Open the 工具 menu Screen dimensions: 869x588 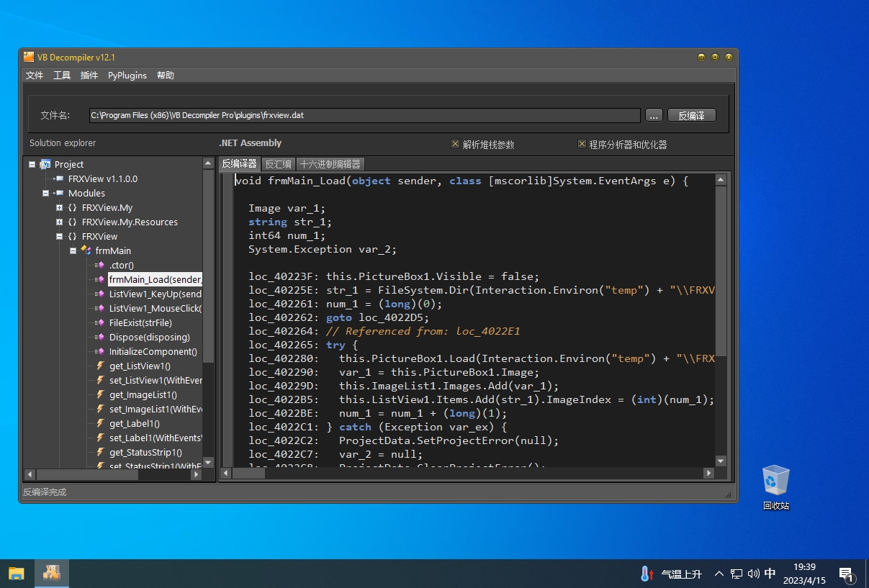pos(62,75)
